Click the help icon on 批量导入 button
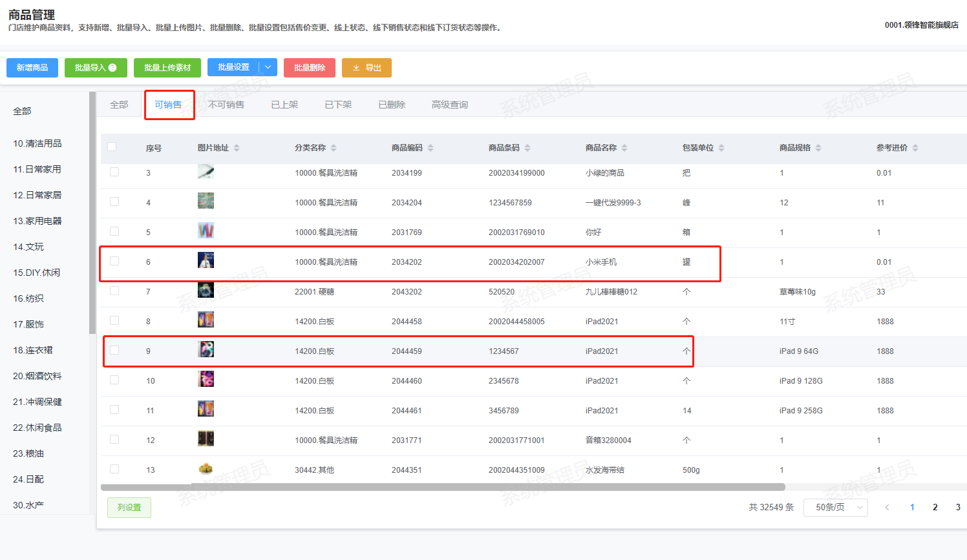The height and width of the screenshot is (560, 967). [112, 68]
